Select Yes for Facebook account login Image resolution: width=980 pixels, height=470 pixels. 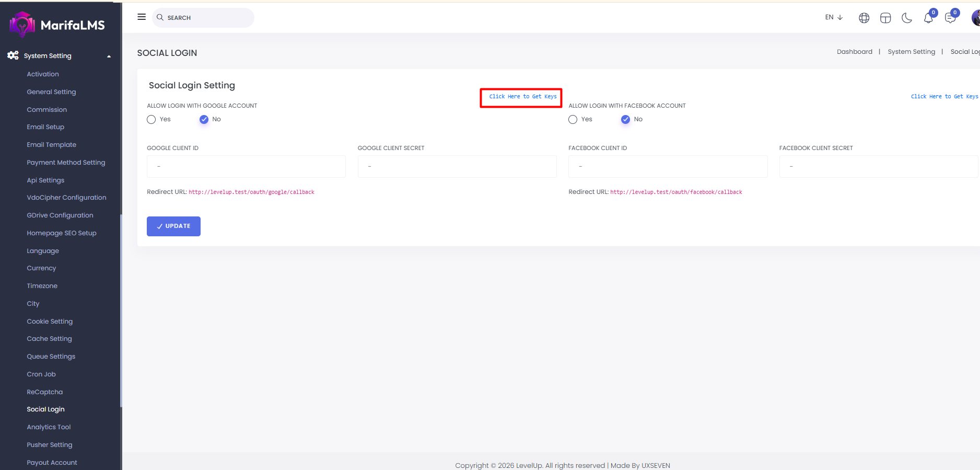[x=573, y=120]
